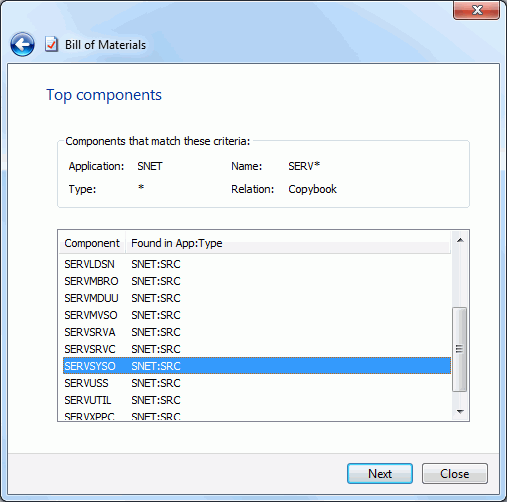Click the blue back arrow icon

click(x=22, y=44)
